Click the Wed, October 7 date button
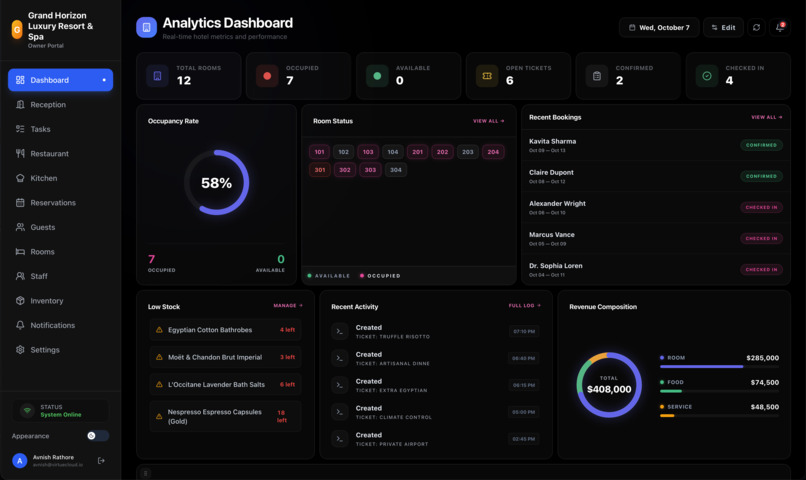This screenshot has height=480, width=806. 659,27
